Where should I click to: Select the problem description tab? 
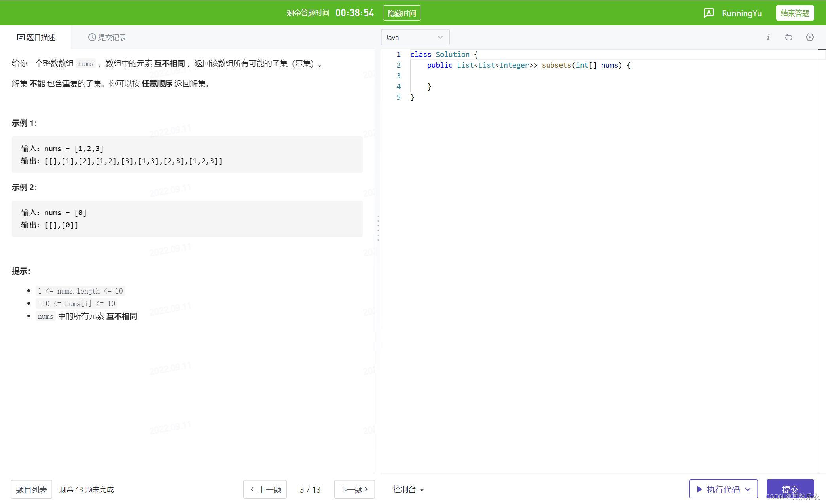coord(36,37)
